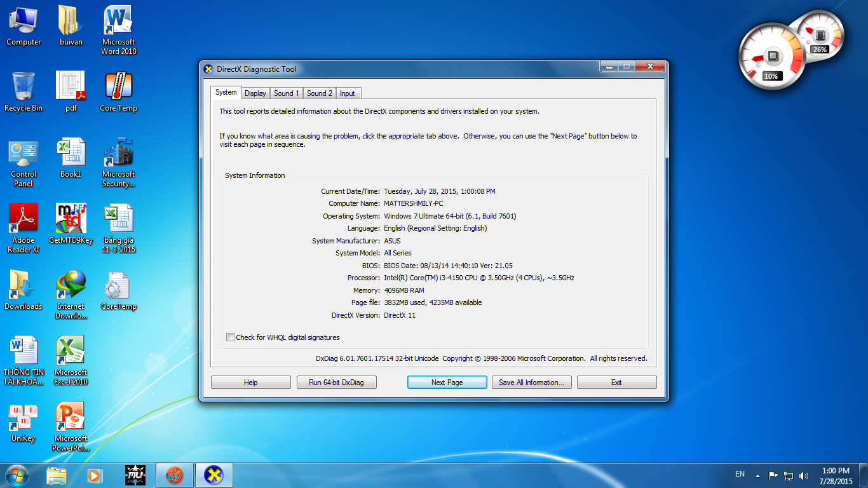Open the Computer desktop icon

point(24,25)
